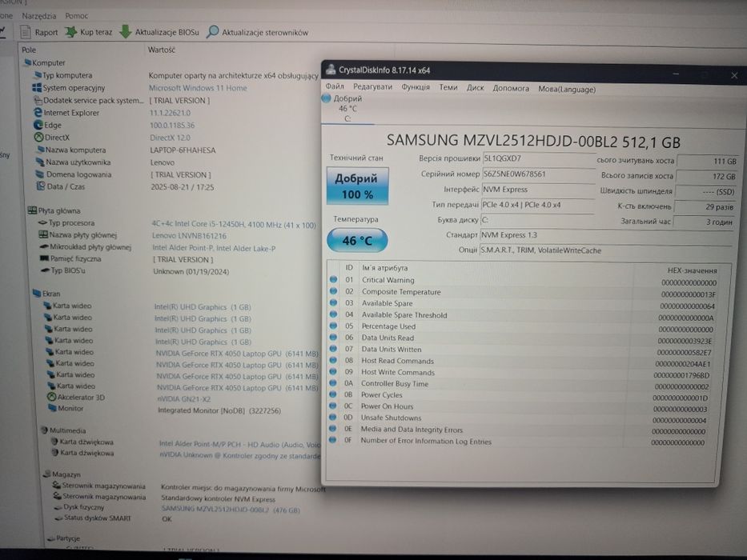Open the Диск menu in CrystalDiskInfo
Viewport: 747px width, 560px height.
pyautogui.click(x=475, y=88)
